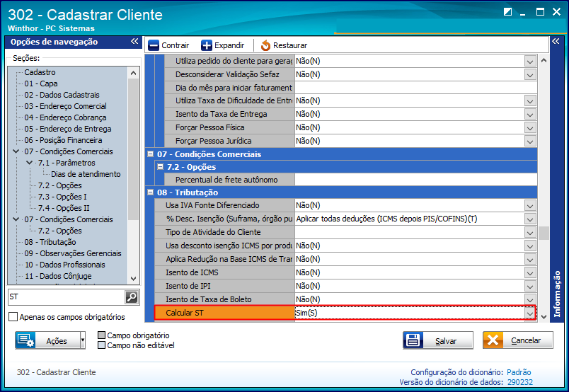
Task: Open the Usa IVA Fonte Diferenciado dropdown
Action: 530,205
